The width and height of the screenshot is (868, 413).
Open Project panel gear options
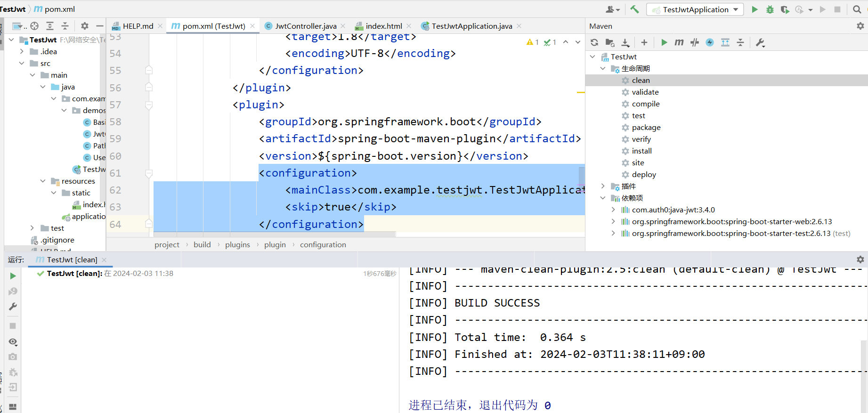coord(85,26)
